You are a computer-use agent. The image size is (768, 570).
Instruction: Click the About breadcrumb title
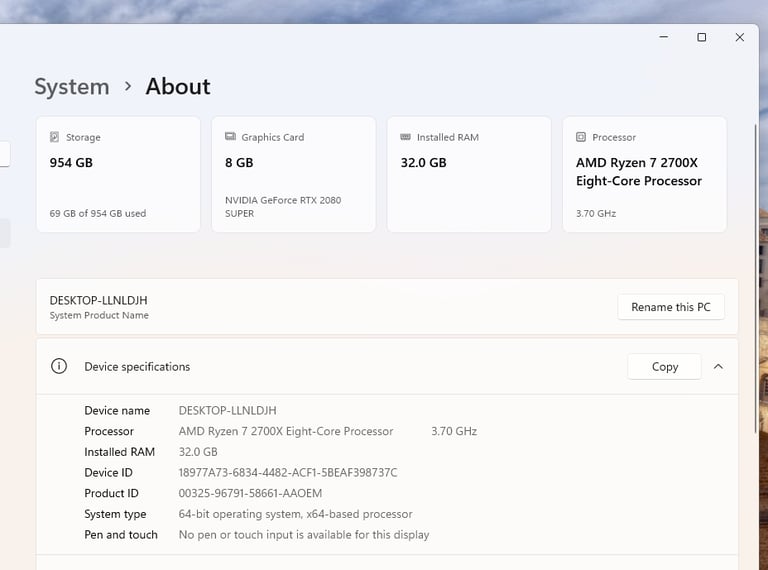pos(178,86)
